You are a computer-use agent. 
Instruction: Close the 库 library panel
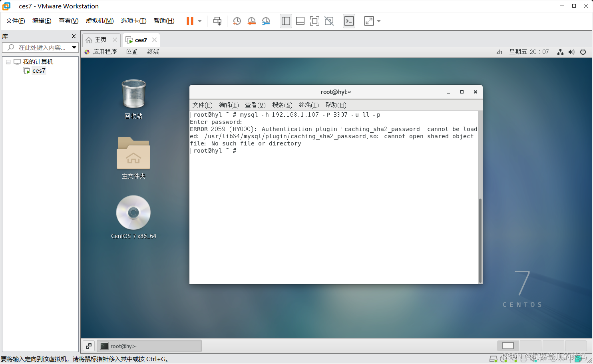74,36
